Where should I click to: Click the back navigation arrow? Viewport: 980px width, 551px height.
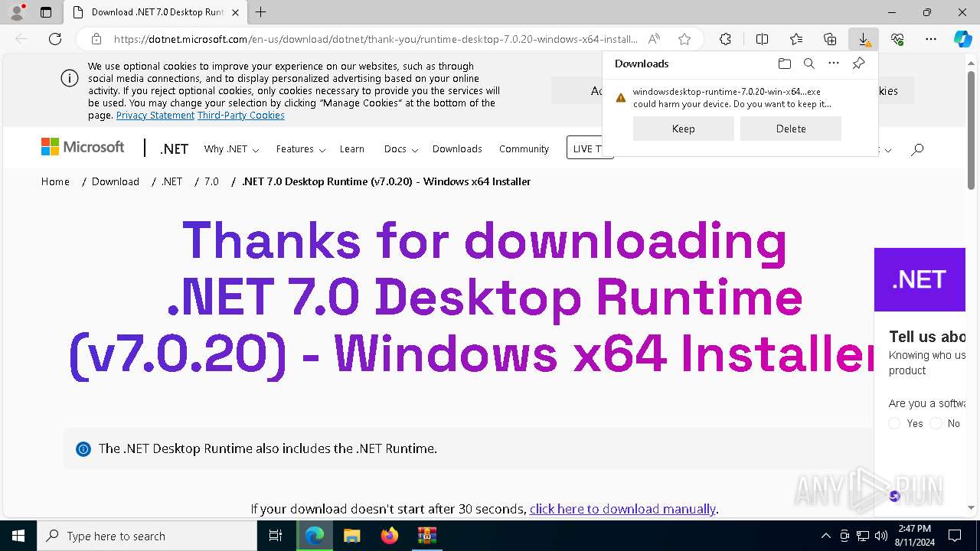tap(21, 39)
